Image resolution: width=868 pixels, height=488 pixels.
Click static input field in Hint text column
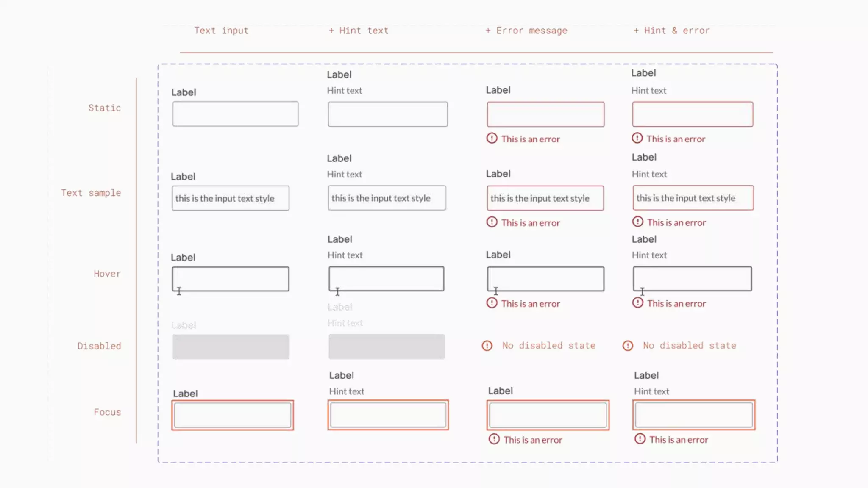click(x=387, y=114)
